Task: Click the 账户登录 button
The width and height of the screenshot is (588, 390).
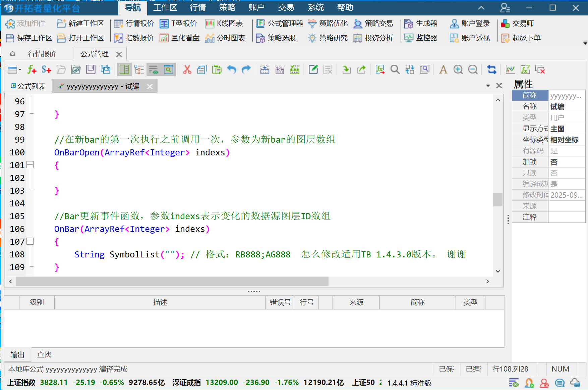Action: [470, 23]
